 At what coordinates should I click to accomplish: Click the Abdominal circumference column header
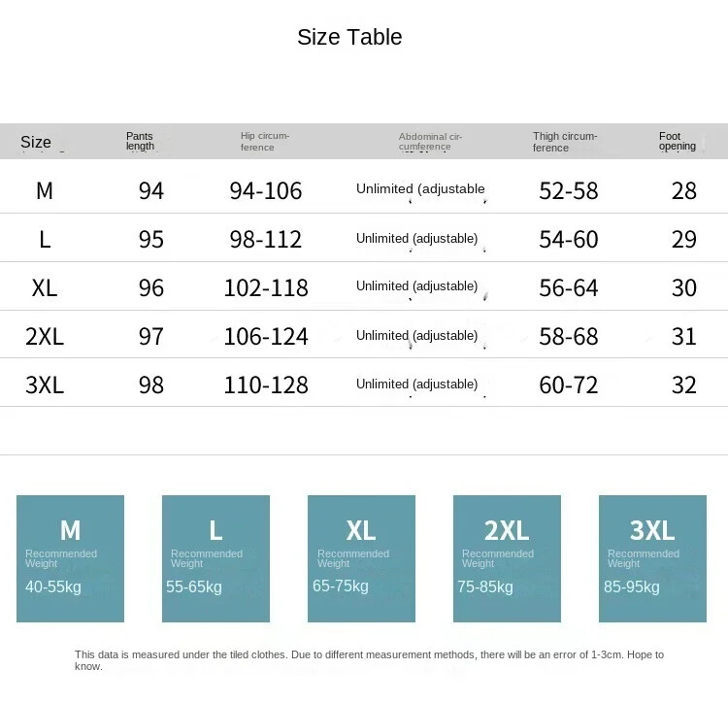coord(430,142)
